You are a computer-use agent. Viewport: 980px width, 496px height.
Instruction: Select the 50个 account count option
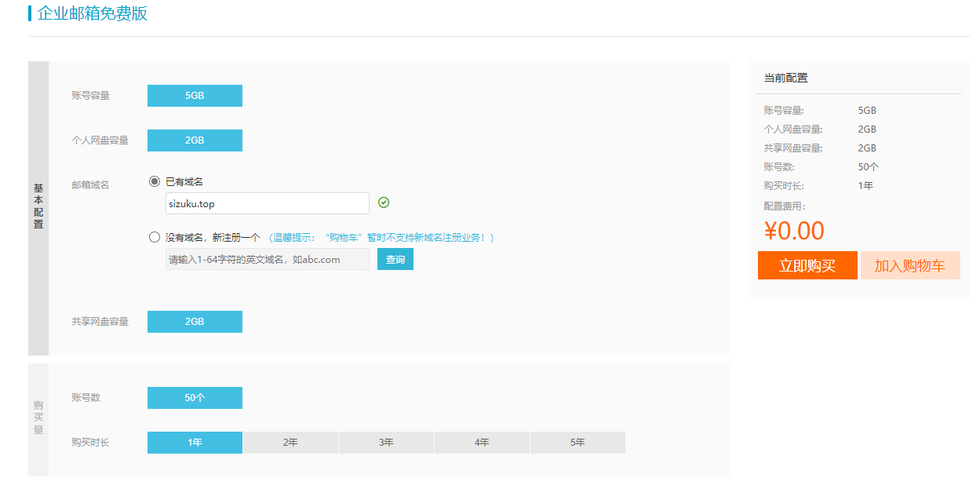tap(195, 398)
